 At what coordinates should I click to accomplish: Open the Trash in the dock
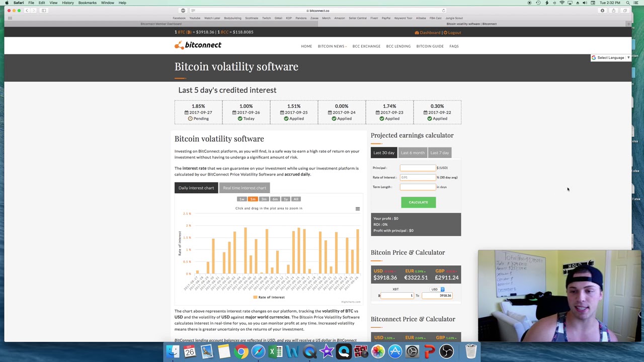[471, 351]
